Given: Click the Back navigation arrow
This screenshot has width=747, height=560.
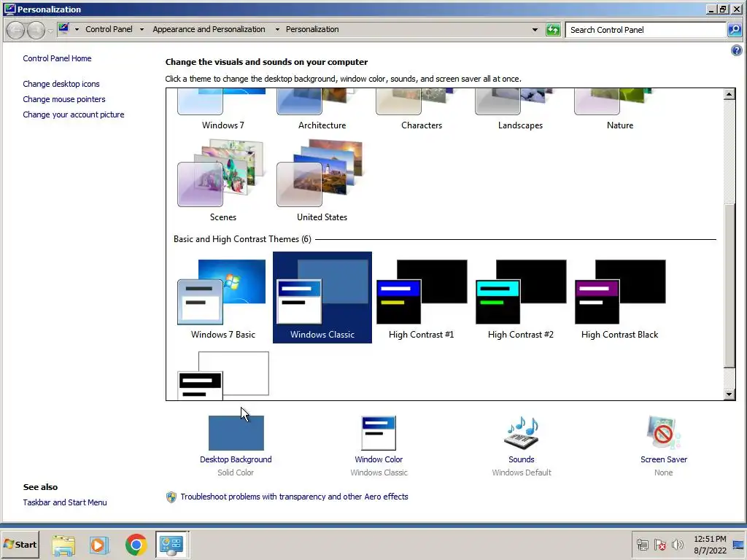Looking at the screenshot, I should [x=15, y=30].
